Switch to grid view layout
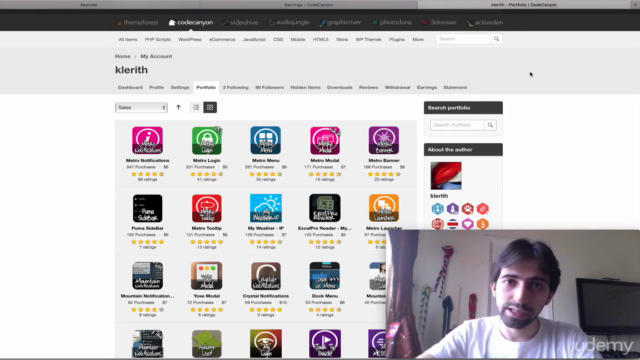 pyautogui.click(x=210, y=107)
